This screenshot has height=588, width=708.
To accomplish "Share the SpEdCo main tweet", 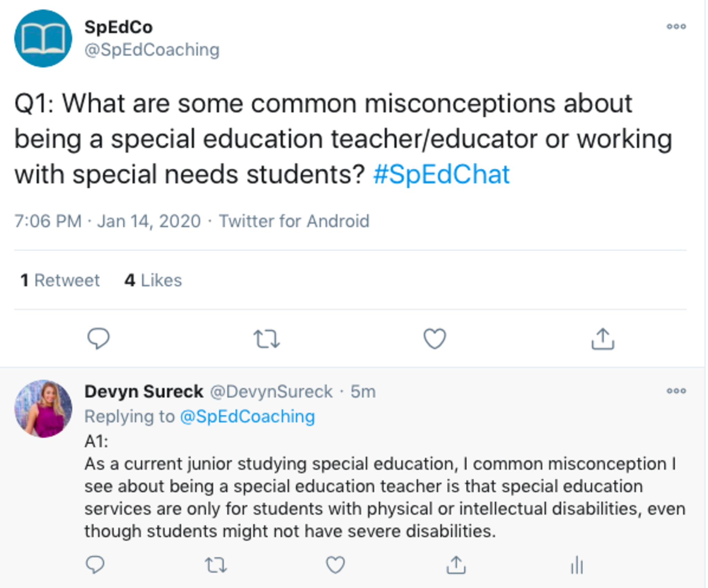I will click(603, 339).
